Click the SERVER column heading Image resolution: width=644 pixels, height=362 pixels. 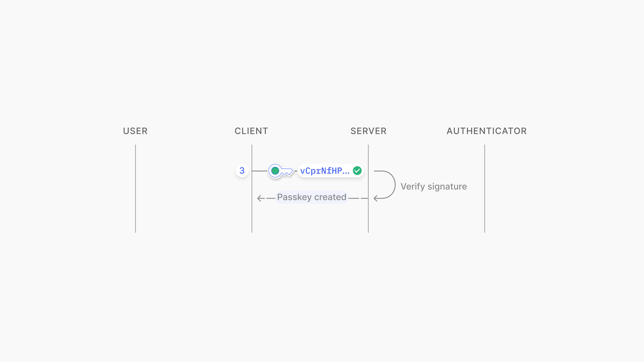[x=369, y=131]
